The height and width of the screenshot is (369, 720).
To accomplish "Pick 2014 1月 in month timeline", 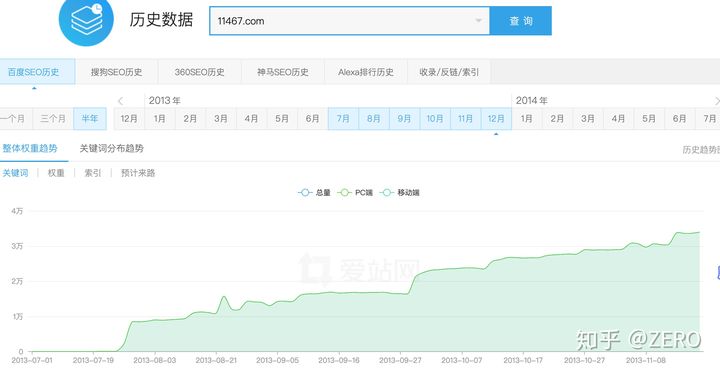I will 527,119.
